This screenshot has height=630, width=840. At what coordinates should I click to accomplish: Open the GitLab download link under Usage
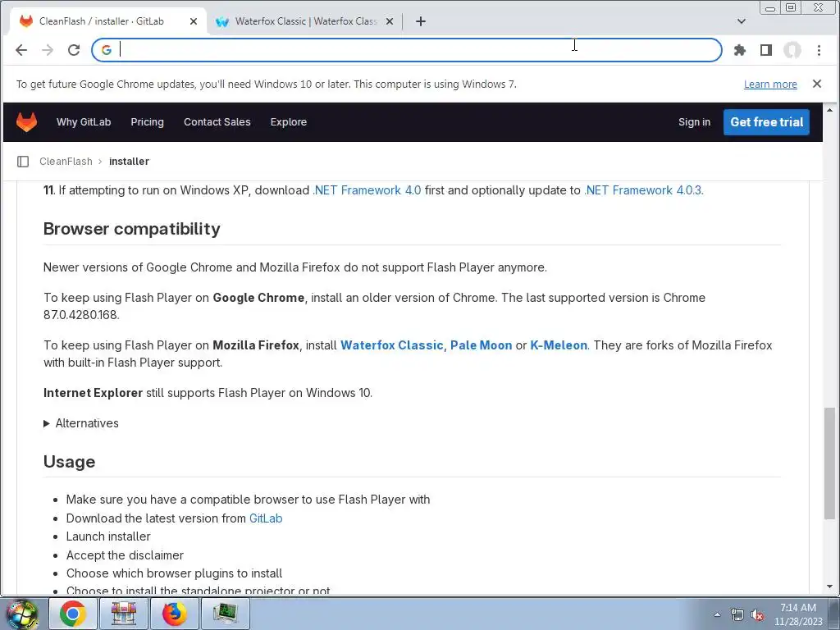pos(266,518)
